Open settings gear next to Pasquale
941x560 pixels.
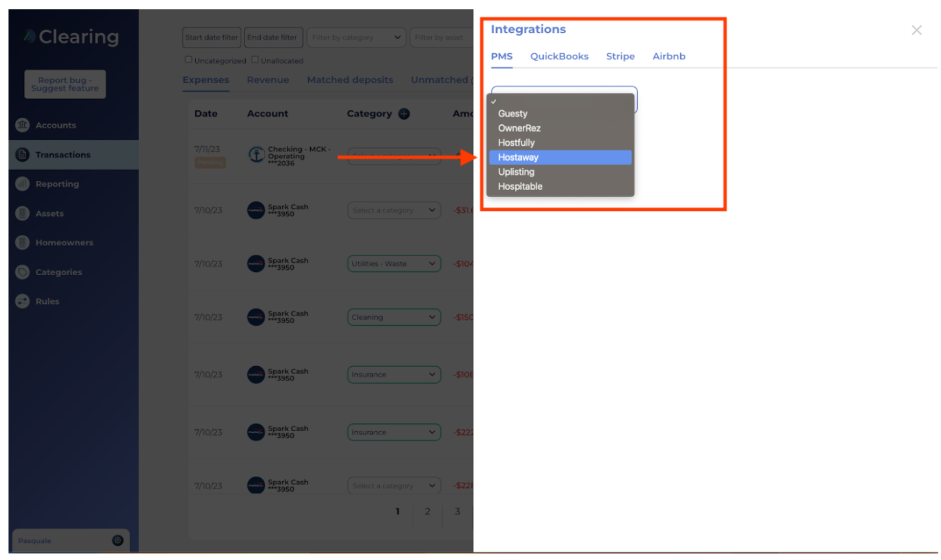pos(118,540)
